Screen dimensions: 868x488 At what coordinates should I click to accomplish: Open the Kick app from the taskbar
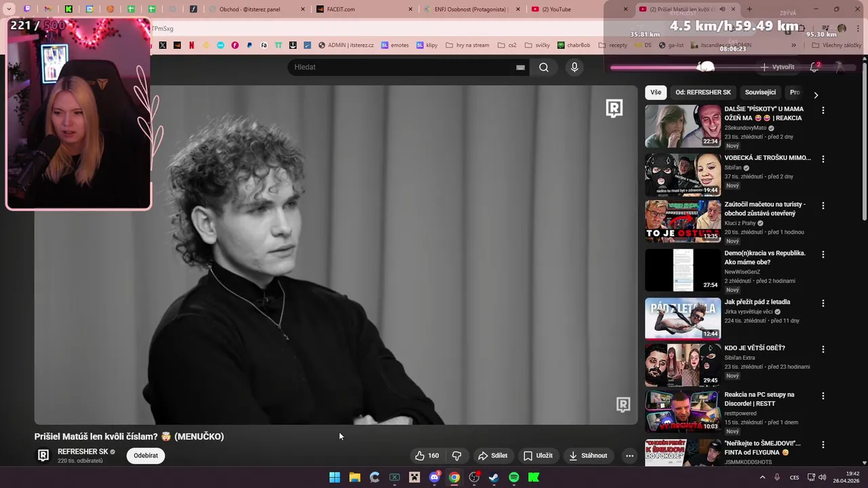coord(534,477)
